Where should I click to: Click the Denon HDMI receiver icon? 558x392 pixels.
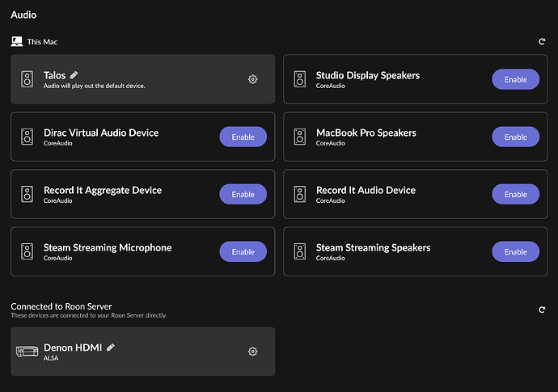pyautogui.click(x=27, y=352)
